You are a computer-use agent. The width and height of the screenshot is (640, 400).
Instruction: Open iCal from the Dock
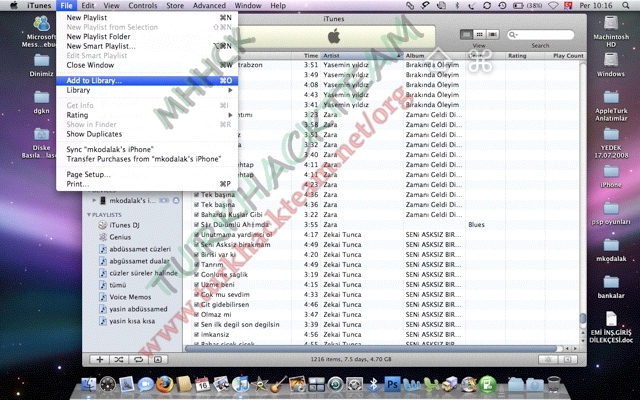(202, 384)
